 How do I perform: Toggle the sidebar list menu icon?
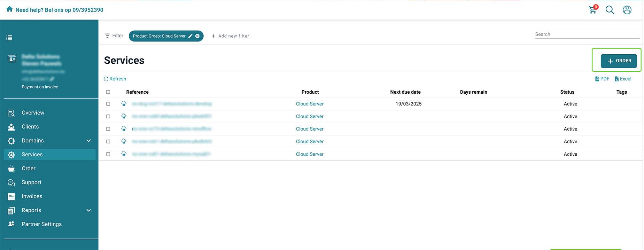pyautogui.click(x=9, y=38)
